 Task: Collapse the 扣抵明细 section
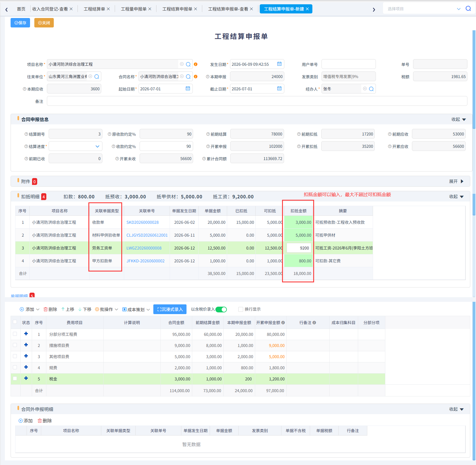pyautogui.click(x=456, y=197)
